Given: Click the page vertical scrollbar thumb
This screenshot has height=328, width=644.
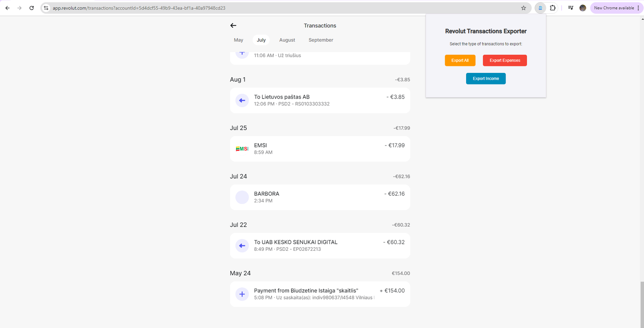Looking at the screenshot, I should coord(642,305).
